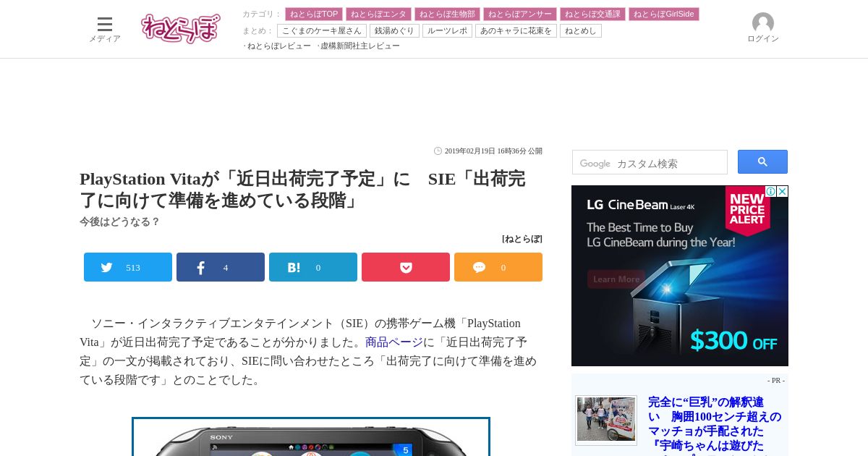Save article to Pocket
The width and height of the screenshot is (868, 456).
[406, 267]
